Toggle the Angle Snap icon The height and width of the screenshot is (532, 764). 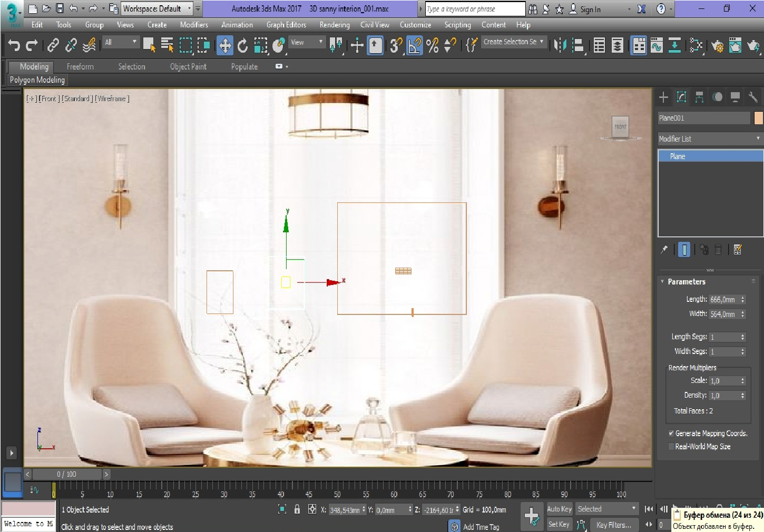pos(415,46)
